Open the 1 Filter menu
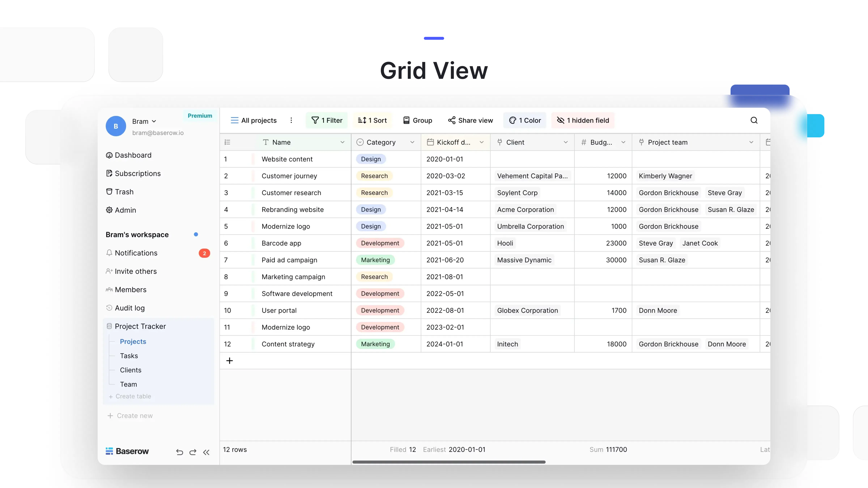 pos(327,120)
